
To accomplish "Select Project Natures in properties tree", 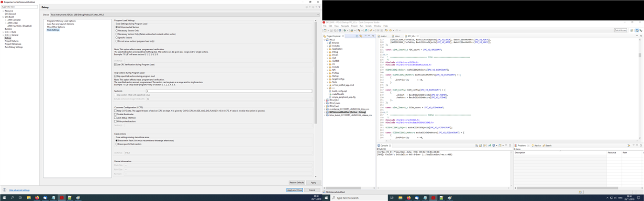I will pyautogui.click(x=12, y=41).
